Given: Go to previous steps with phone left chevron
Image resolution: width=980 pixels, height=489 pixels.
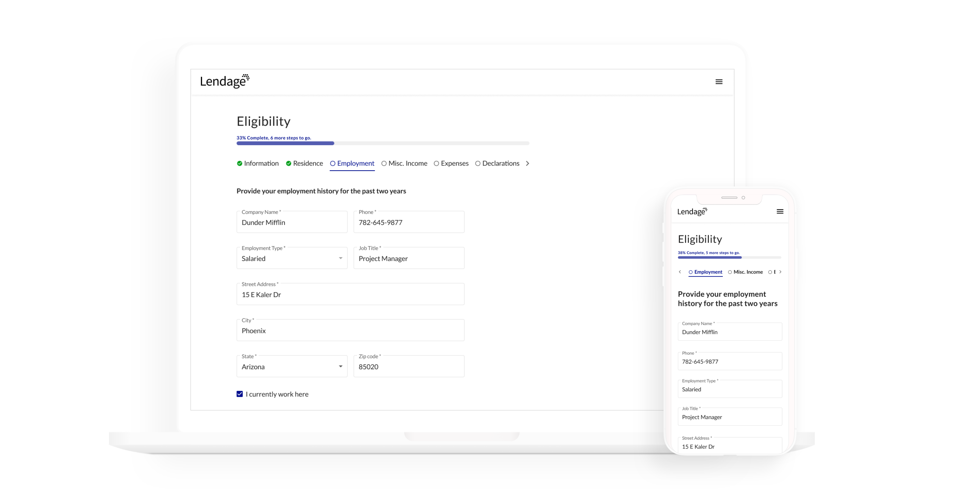Looking at the screenshot, I should click(x=680, y=272).
